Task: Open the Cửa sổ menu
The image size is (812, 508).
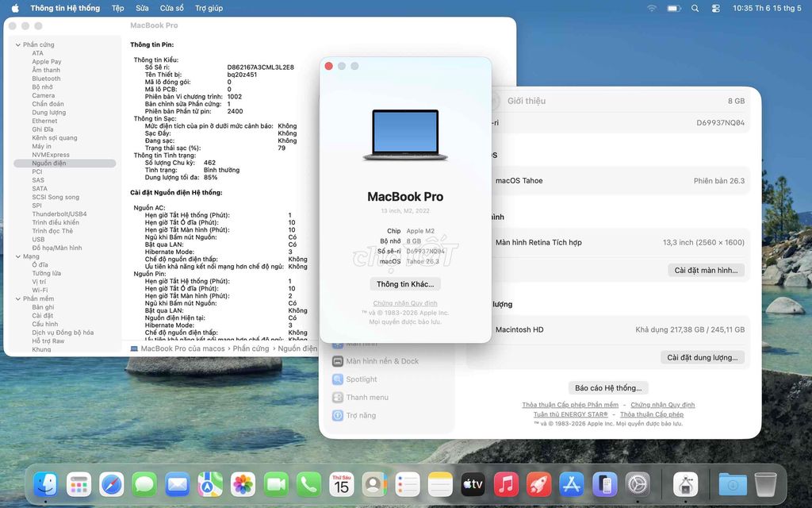Action: (x=172, y=8)
